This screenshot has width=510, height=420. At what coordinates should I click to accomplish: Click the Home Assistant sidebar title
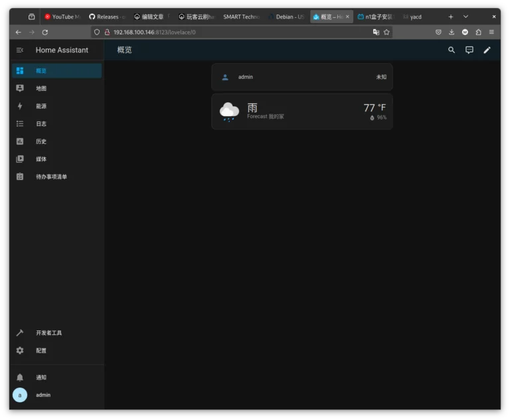pos(62,50)
